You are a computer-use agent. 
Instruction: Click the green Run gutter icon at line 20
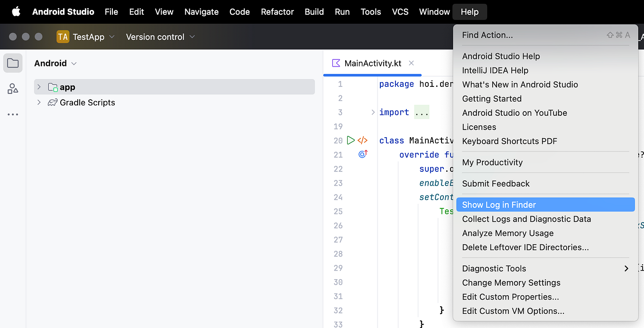350,140
